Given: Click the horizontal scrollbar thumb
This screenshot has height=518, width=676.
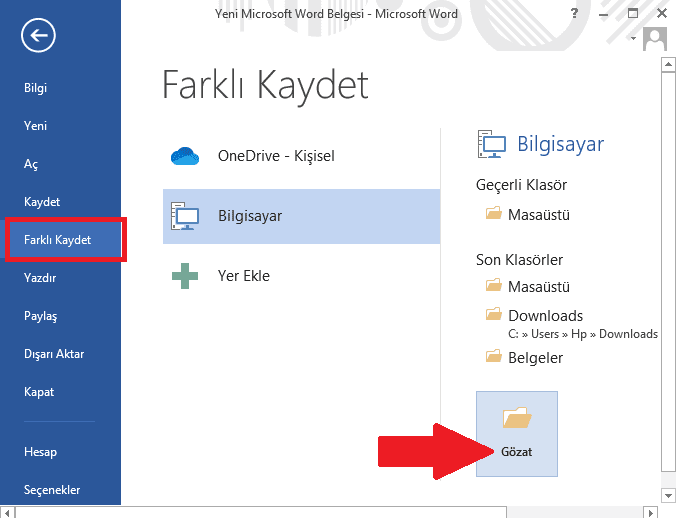Looking at the screenshot, I should 261,512.
